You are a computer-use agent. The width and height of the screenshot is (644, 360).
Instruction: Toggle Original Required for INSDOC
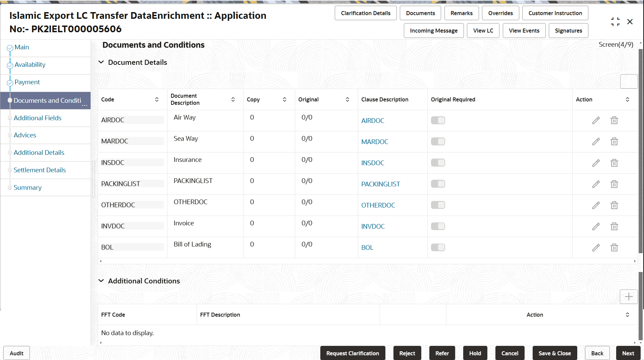(x=438, y=162)
